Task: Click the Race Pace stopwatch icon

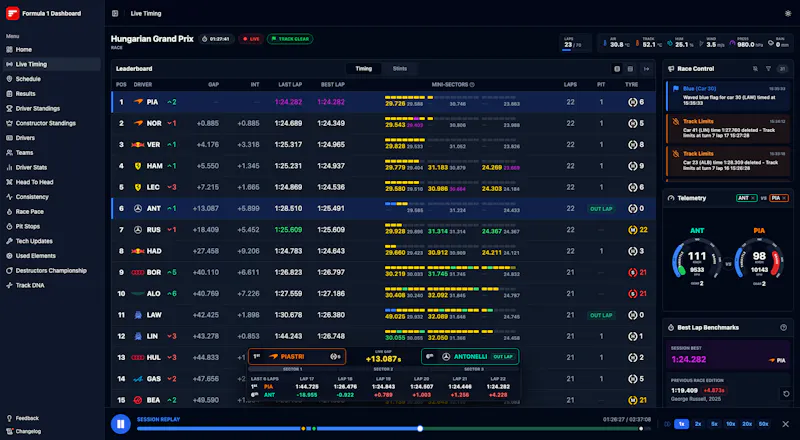Action: point(9,212)
